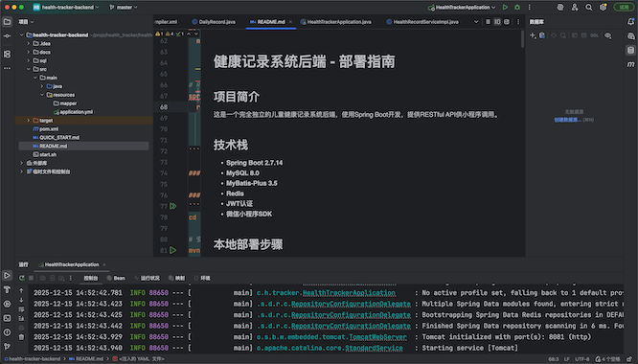Image resolution: width=638 pixels, height=364 pixels.
Task: Expand the java folder
Action: pyautogui.click(x=42, y=86)
